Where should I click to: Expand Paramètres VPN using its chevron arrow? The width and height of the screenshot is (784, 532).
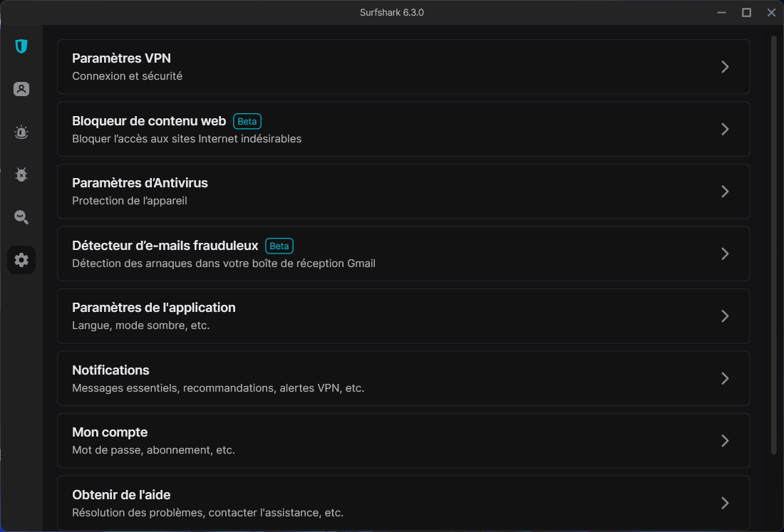click(725, 67)
